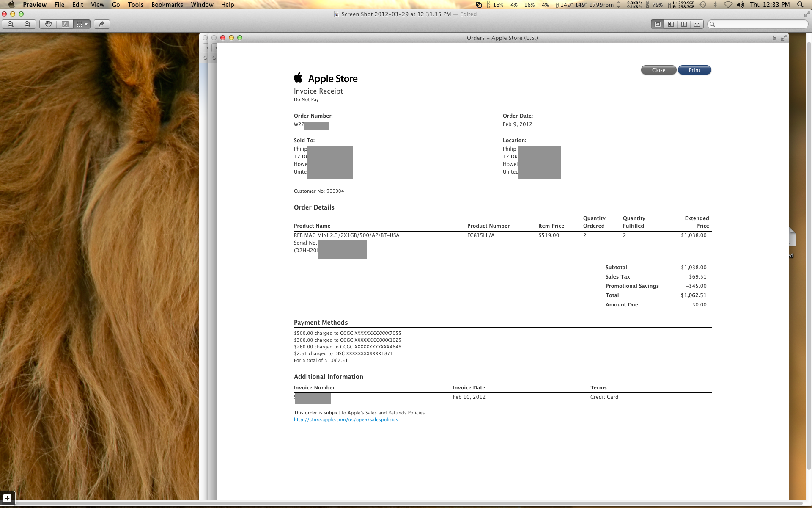
Task: Click the Invoice Receipt heading
Action: (x=318, y=91)
